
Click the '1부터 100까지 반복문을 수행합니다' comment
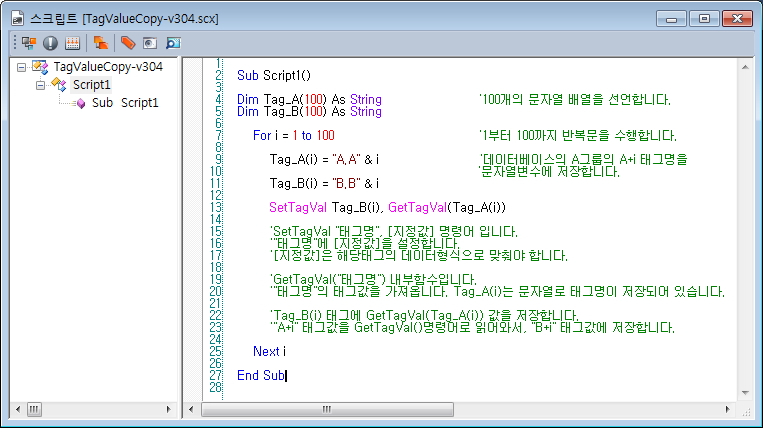coord(578,135)
